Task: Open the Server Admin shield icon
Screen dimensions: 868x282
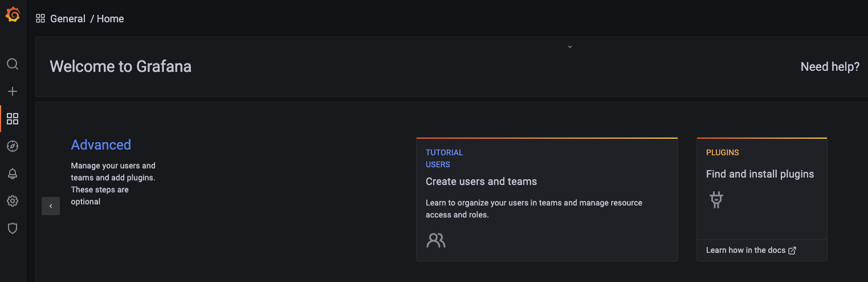Action: [13, 228]
